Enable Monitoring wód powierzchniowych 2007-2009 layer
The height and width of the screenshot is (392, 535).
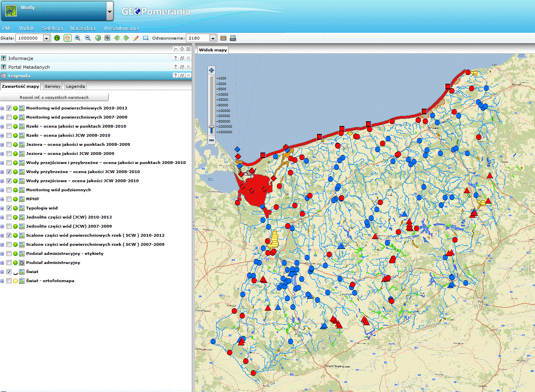pyautogui.click(x=9, y=117)
